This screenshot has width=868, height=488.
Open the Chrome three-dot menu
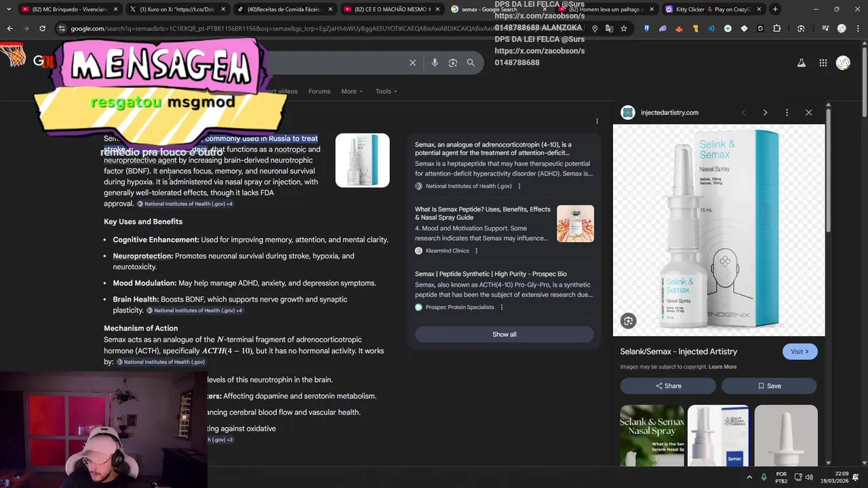[x=857, y=28]
